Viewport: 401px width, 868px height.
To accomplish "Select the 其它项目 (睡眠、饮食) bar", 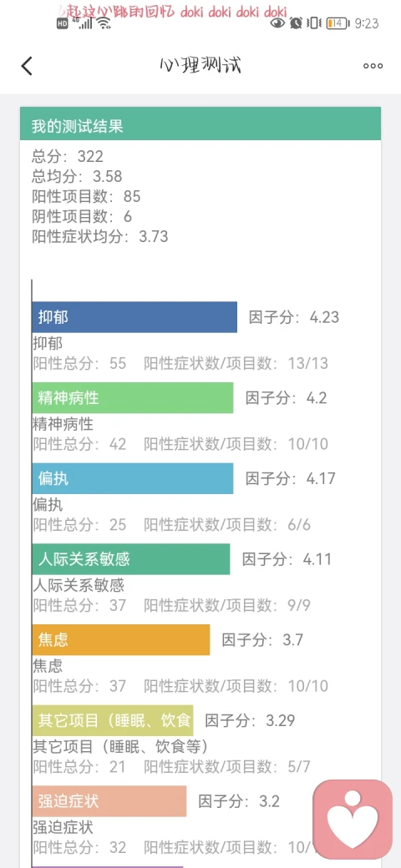I will (x=113, y=720).
